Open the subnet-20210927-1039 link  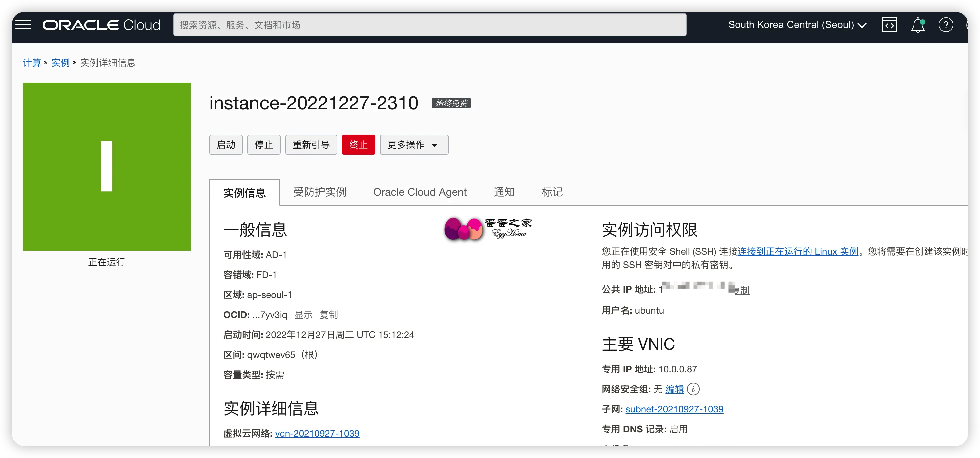(674, 409)
